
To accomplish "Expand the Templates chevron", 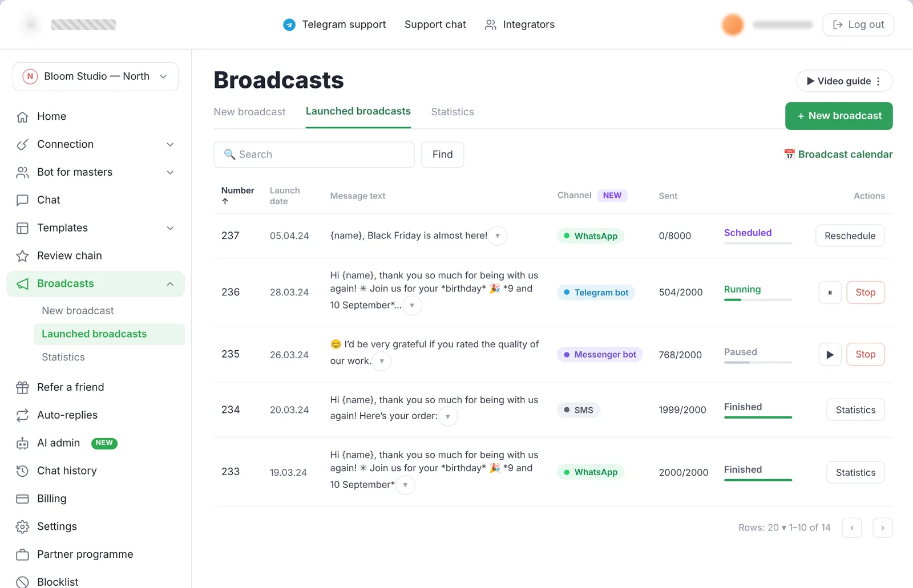I will click(170, 228).
